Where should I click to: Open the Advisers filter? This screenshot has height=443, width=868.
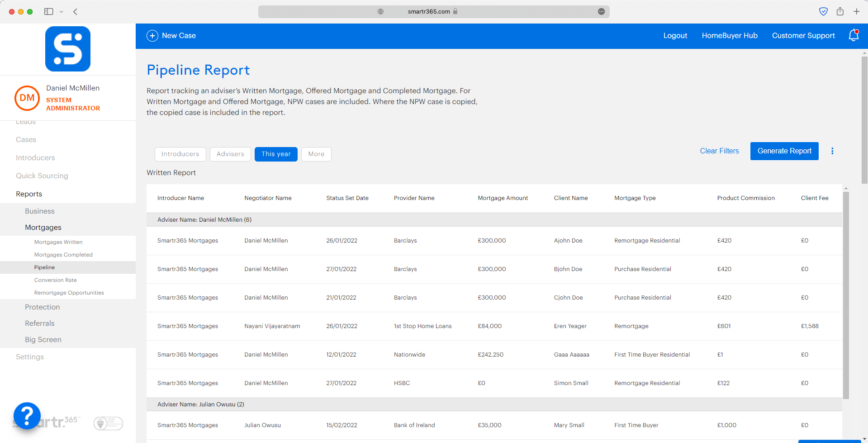230,154
